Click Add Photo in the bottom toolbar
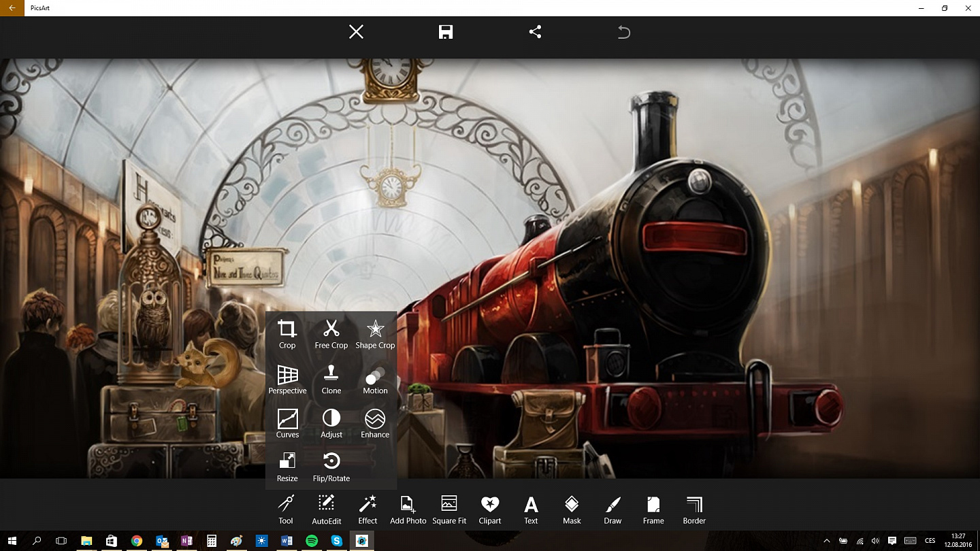The width and height of the screenshot is (980, 551). (x=408, y=510)
